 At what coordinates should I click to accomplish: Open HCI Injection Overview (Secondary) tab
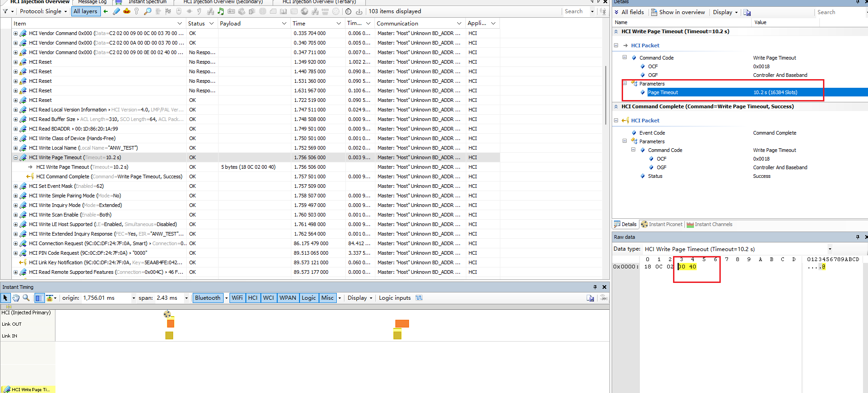[x=223, y=2]
